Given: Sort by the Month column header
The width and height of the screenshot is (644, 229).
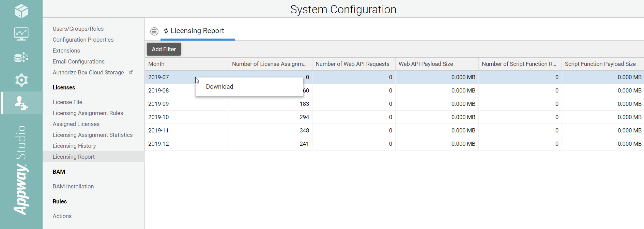Looking at the screenshot, I should coord(156,64).
